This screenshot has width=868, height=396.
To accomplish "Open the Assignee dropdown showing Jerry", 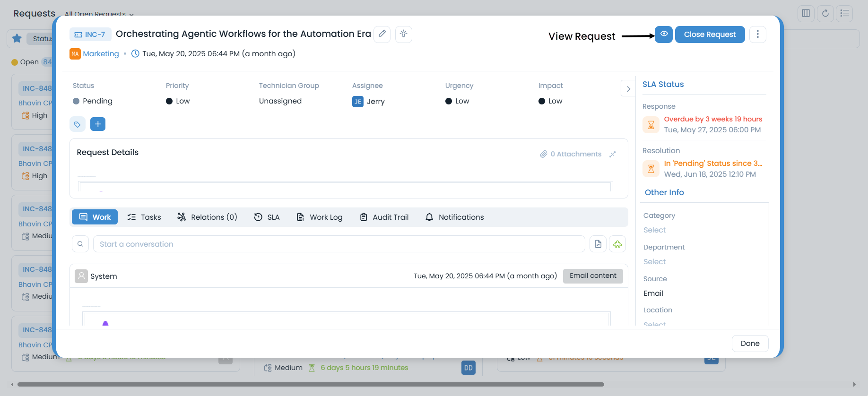I will point(368,102).
